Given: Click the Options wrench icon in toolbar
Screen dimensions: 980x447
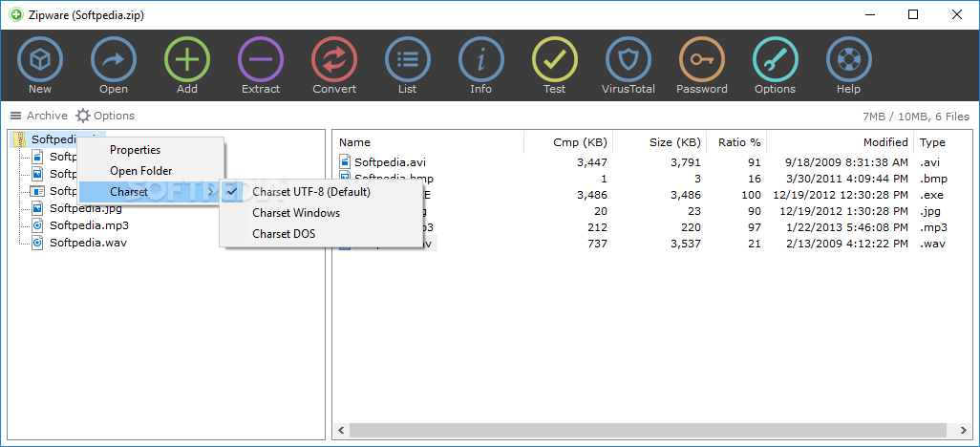Looking at the screenshot, I should (x=775, y=60).
